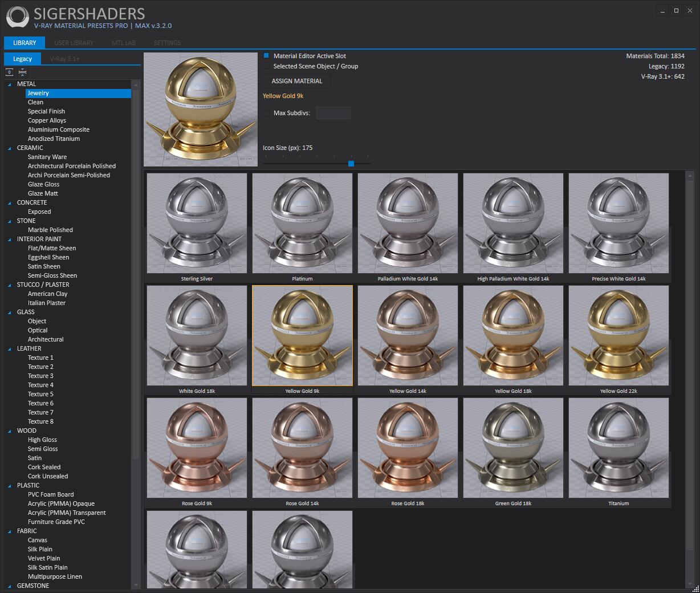Click the Icon Size slider handle
The height and width of the screenshot is (593, 700).
tap(351, 164)
